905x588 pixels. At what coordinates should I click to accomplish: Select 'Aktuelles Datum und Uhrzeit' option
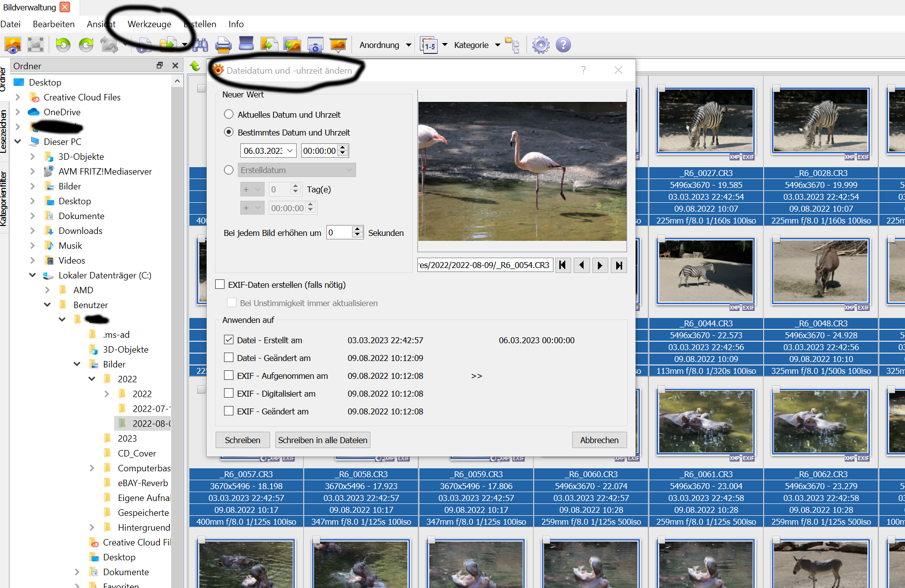pos(228,114)
